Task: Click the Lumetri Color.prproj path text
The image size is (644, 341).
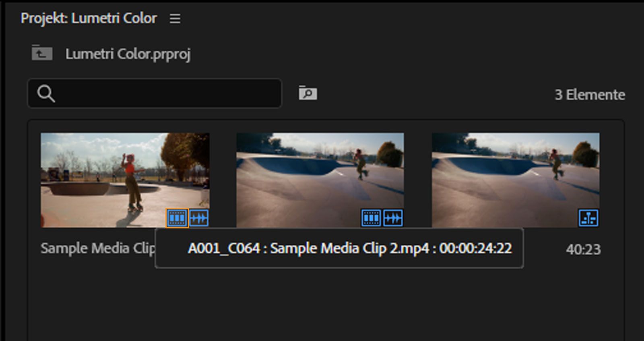Action: click(x=128, y=54)
